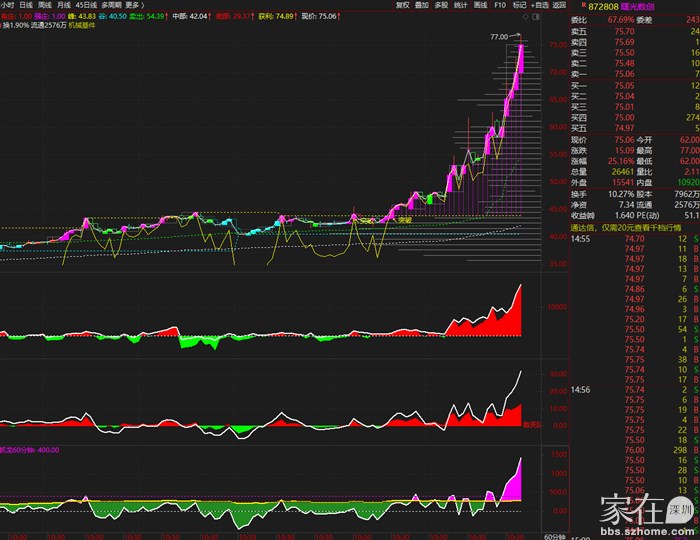
Task: Click the 标记 mark stock button
Action: pos(519,5)
